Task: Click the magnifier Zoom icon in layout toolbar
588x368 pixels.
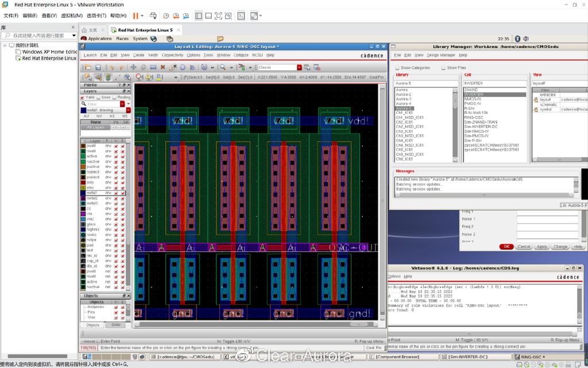Action: click(x=223, y=68)
